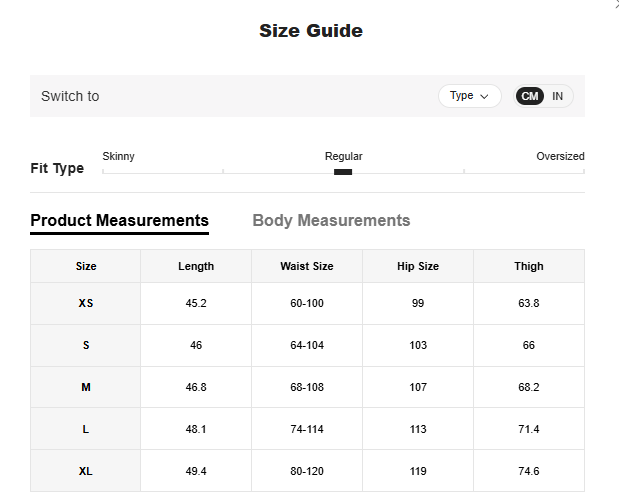
Task: Click the Skinny fit label
Action: point(118,157)
